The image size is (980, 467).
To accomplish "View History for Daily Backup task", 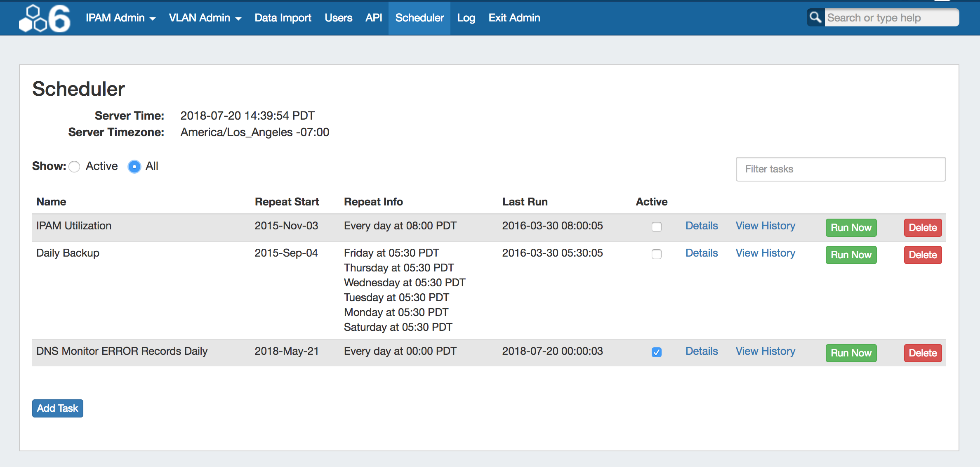I will (x=765, y=253).
